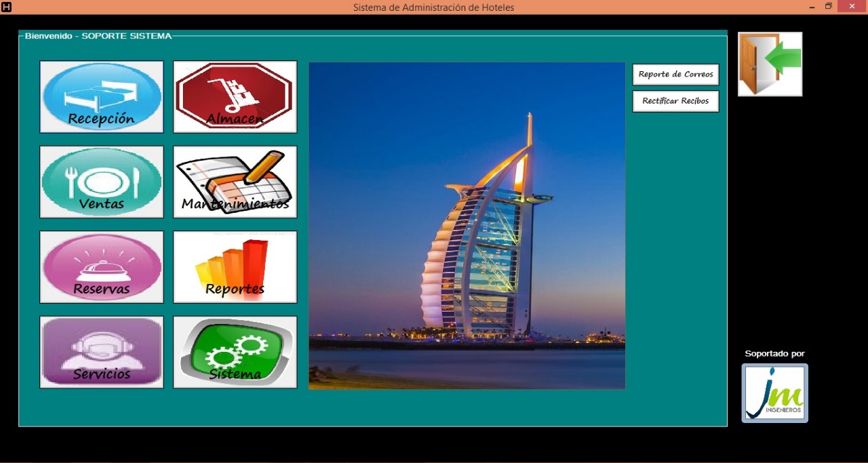Close the Sistema de Administración window
The image size is (868, 463).
pyautogui.click(x=852, y=7)
